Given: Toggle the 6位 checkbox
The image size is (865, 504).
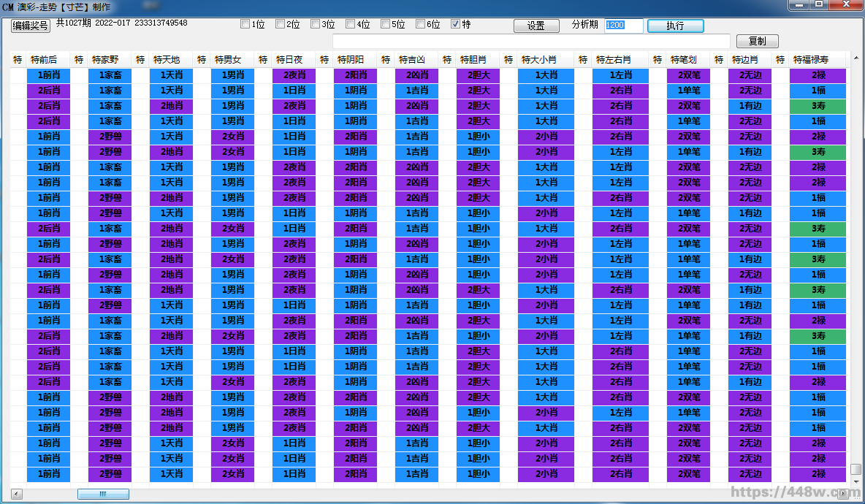Looking at the screenshot, I should click(421, 24).
